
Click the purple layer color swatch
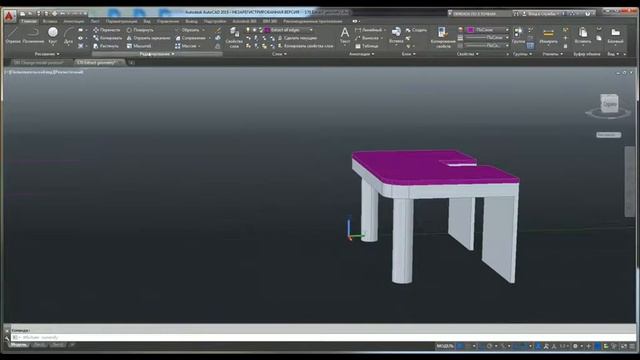[267, 30]
